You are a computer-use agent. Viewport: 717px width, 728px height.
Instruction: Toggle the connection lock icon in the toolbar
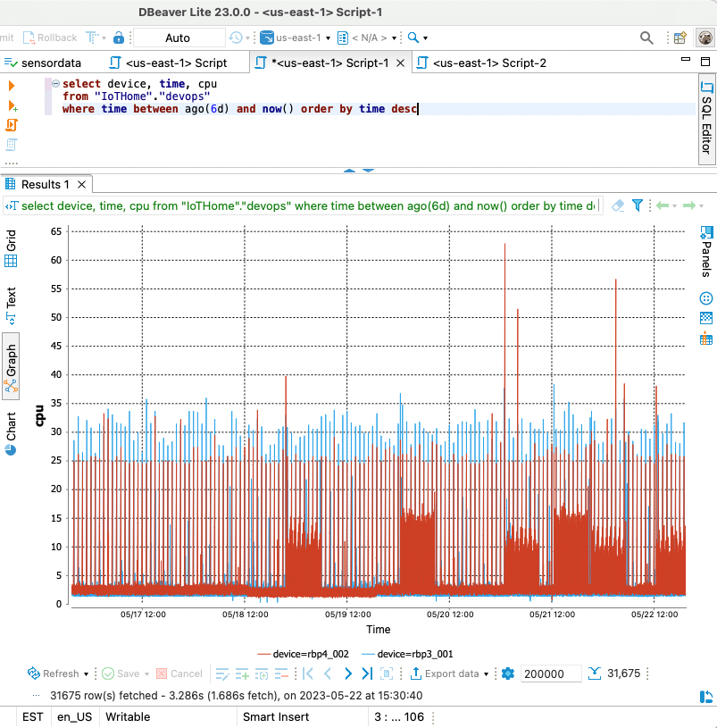tap(118, 38)
